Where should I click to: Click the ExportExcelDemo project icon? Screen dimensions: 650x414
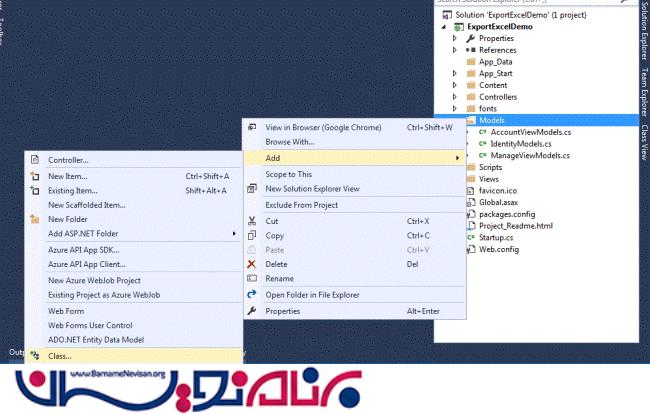[x=458, y=27]
